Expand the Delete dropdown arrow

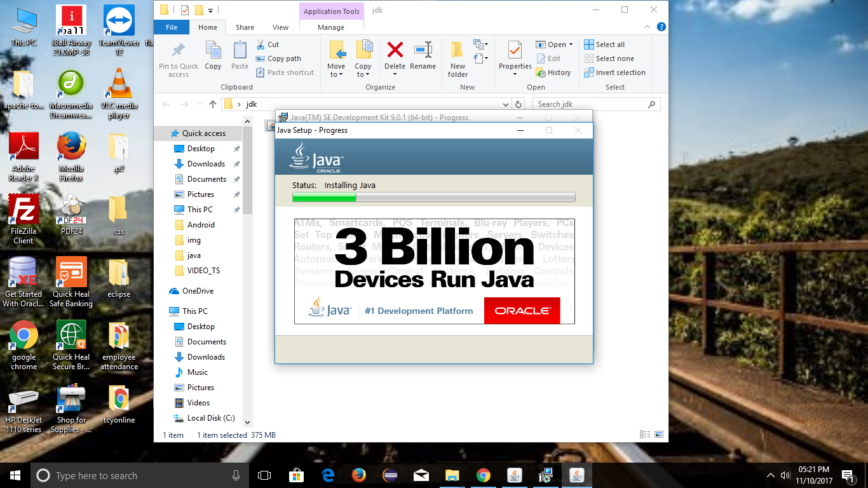(x=395, y=74)
